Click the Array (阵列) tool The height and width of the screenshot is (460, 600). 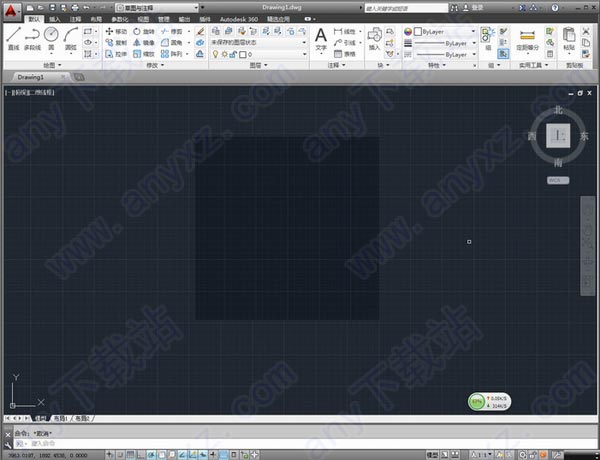click(x=171, y=54)
